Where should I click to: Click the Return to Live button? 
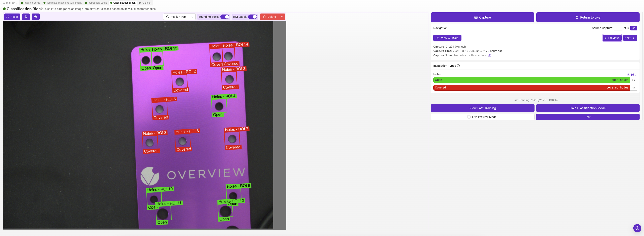tap(588, 17)
